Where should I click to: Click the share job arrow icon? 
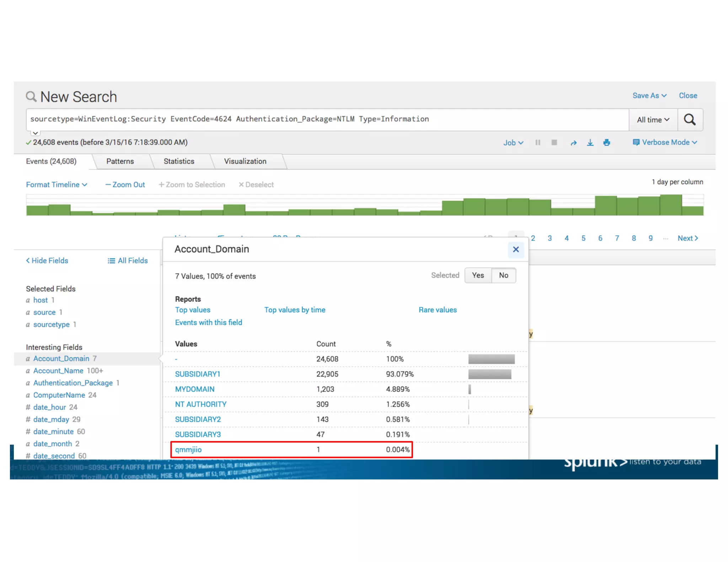tap(573, 143)
